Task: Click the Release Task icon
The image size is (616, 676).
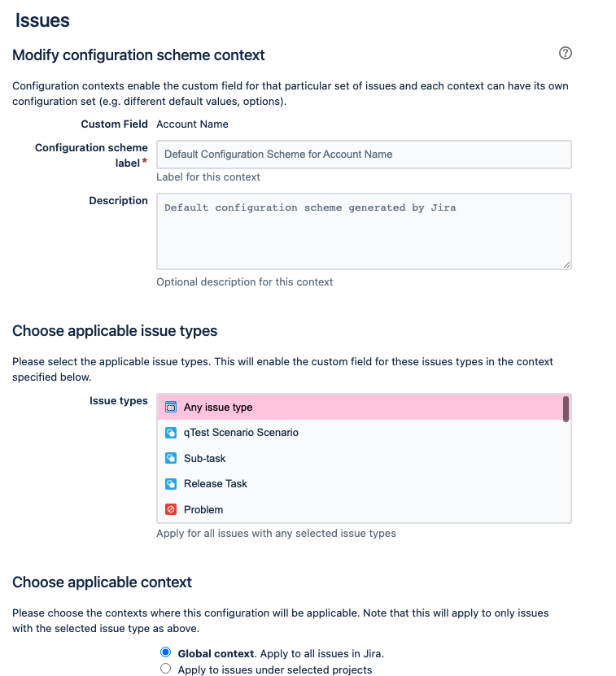Action: pos(171,484)
